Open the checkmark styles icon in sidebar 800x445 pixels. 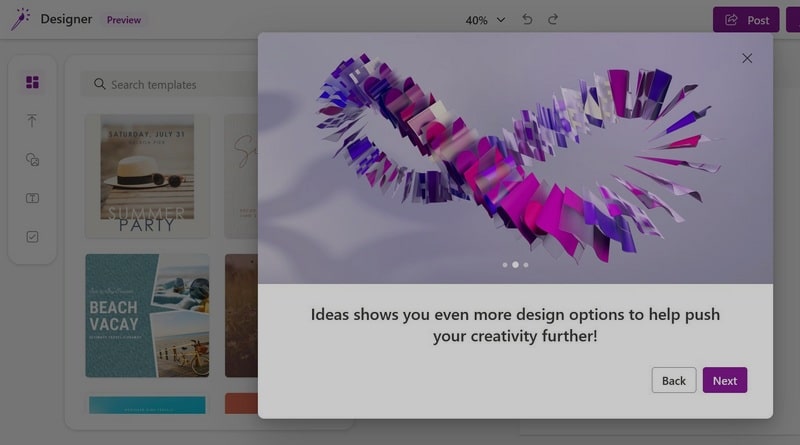point(32,237)
